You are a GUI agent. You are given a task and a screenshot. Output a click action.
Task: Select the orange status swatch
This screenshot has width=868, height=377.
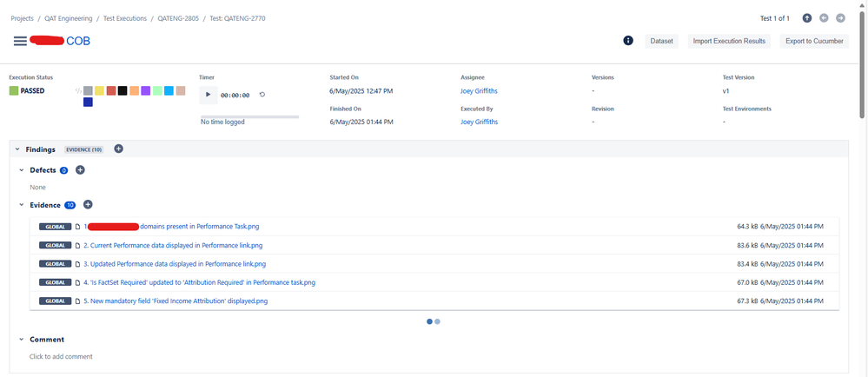tap(134, 90)
